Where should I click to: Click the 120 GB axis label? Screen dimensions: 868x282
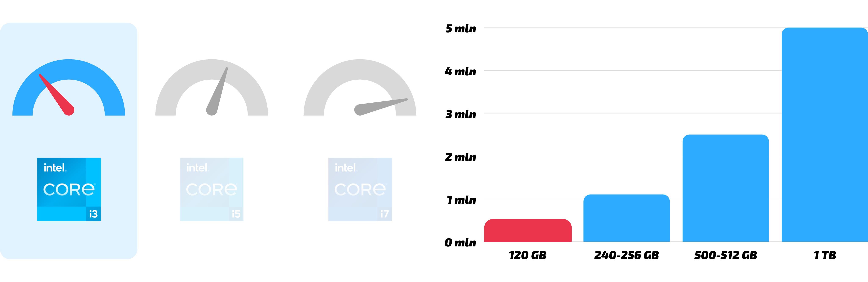point(528,255)
